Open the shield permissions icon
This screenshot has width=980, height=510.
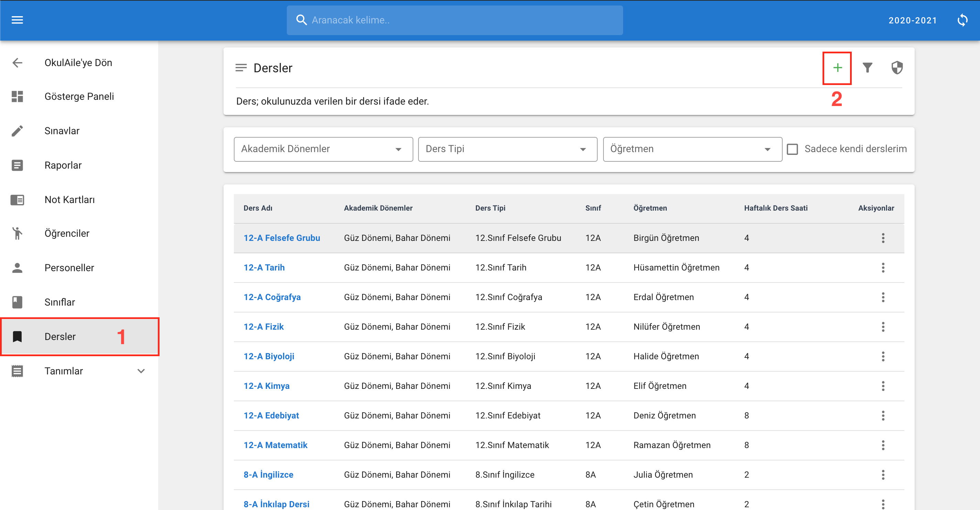pos(897,68)
